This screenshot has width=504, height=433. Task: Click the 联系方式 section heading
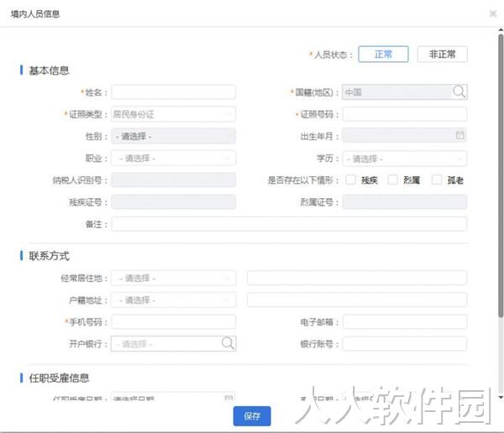point(49,256)
